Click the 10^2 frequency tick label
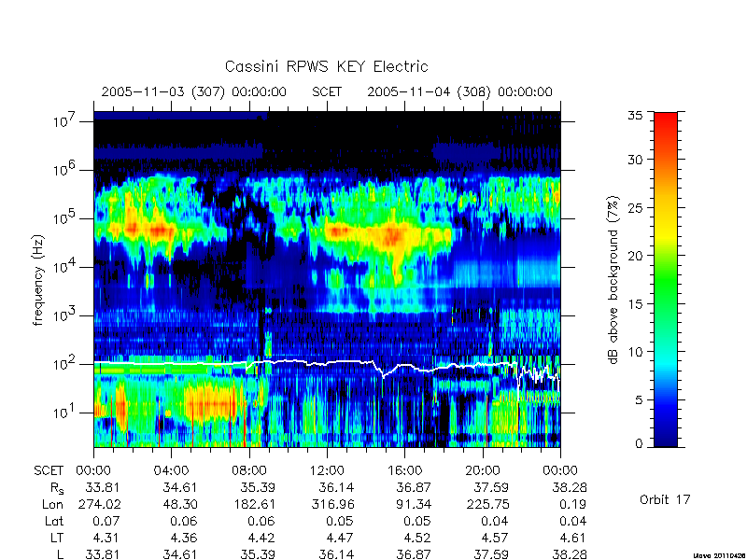Viewport: 747px width, 560px height. [65, 364]
